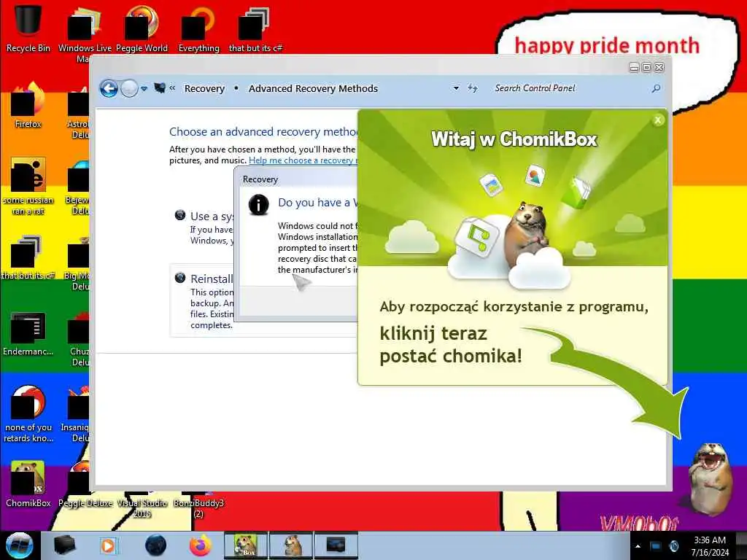Open Peggle World desktop shortcut
This screenshot has width=747, height=560.
click(x=142, y=28)
